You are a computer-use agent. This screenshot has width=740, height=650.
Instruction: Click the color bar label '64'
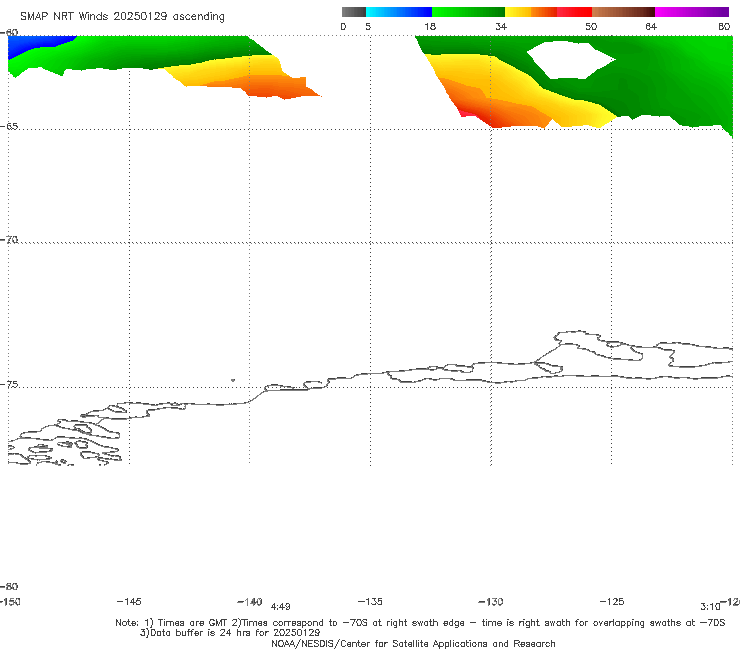[x=651, y=26]
